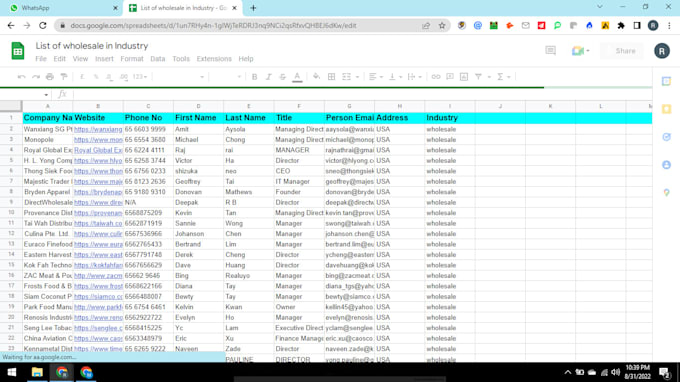This screenshot has width=680, height=382.
Task: Click the merge cells icon
Action: click(346, 77)
